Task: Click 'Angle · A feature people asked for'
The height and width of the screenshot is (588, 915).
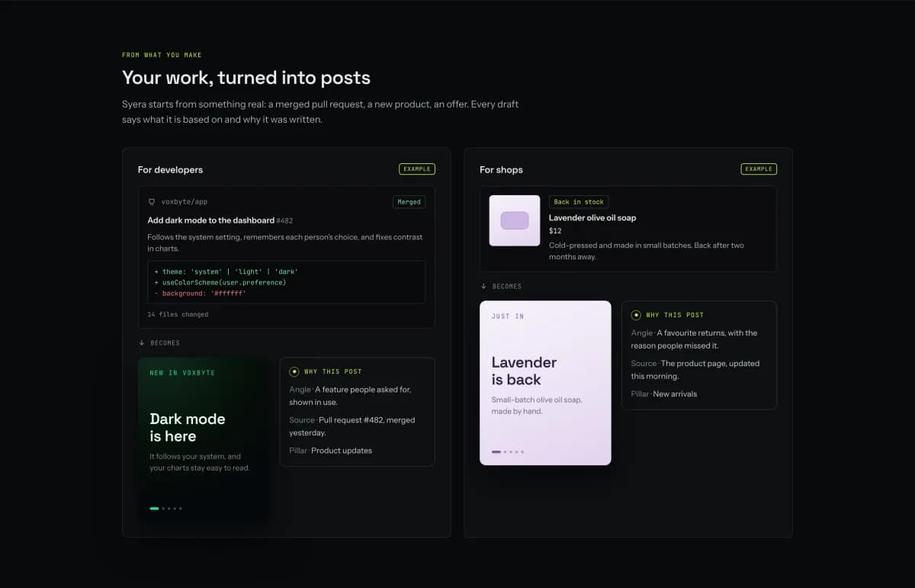Action: tap(350, 396)
